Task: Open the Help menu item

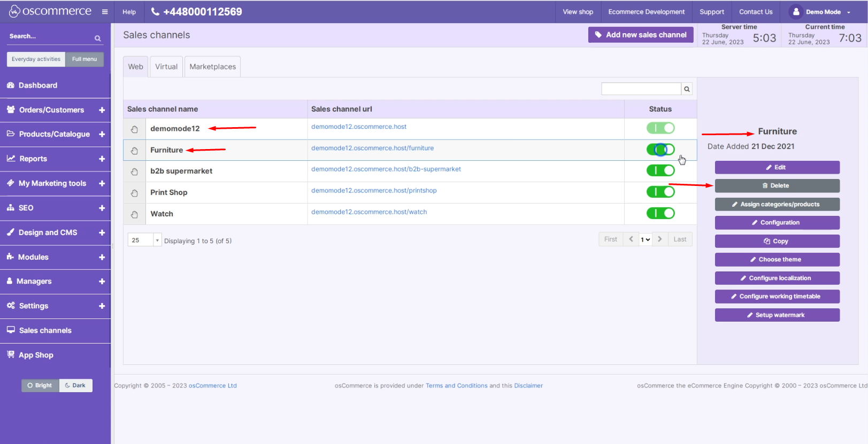Action: click(129, 12)
